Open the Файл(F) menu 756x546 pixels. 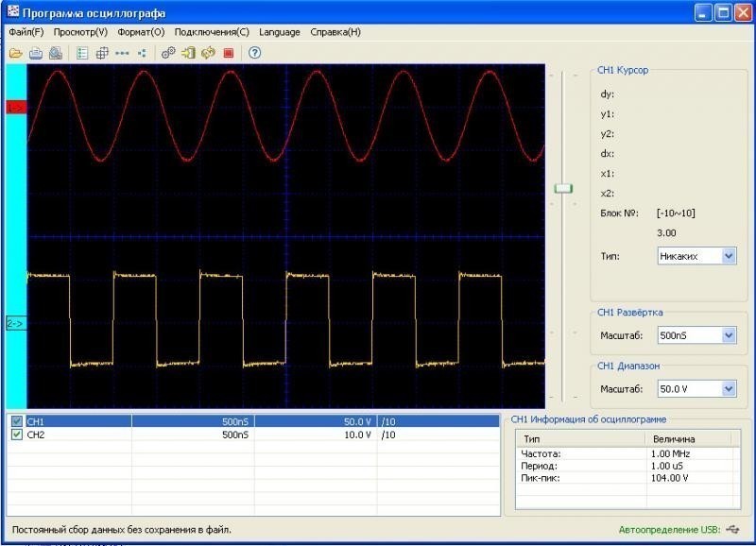pyautogui.click(x=26, y=31)
